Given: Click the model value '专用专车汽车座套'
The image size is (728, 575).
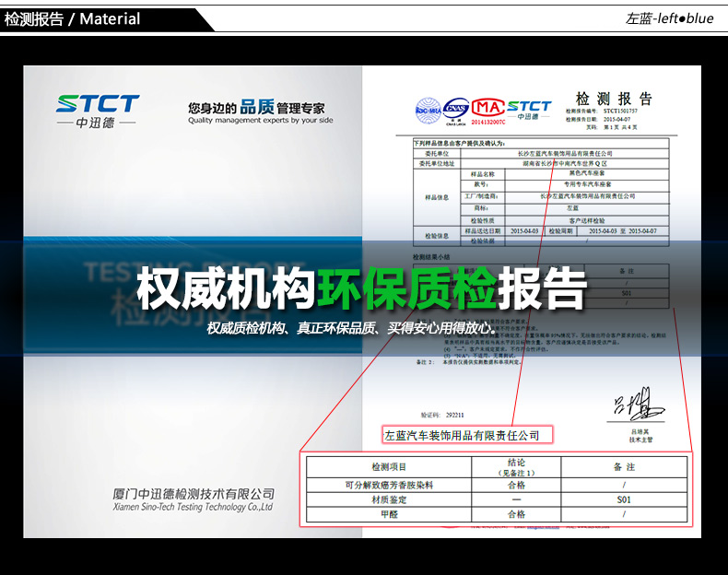Looking at the screenshot, I should (587, 184).
